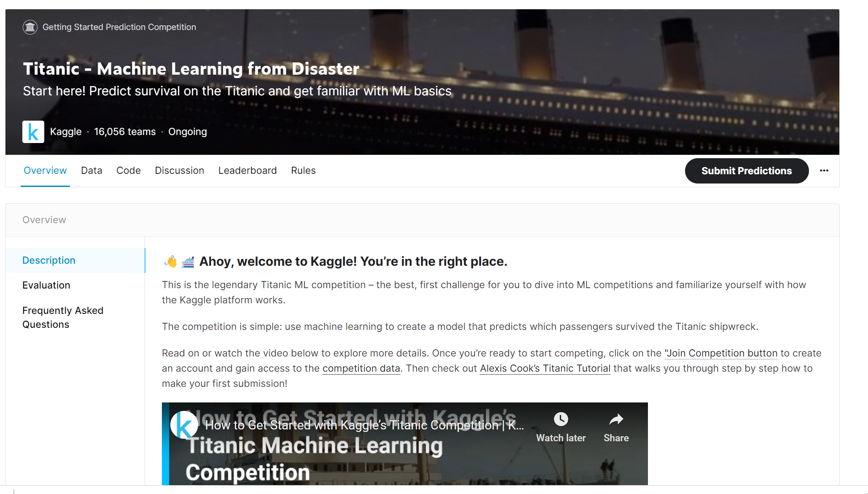Go to the Discussion tab
Viewport: 868px width, 494px height.
pos(179,171)
